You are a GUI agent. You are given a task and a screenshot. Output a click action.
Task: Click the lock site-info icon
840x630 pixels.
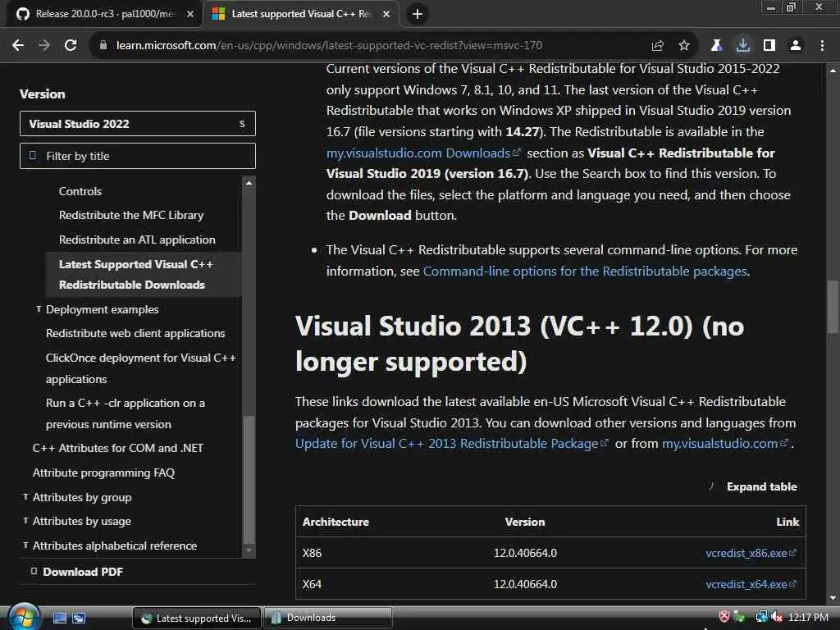(103, 46)
